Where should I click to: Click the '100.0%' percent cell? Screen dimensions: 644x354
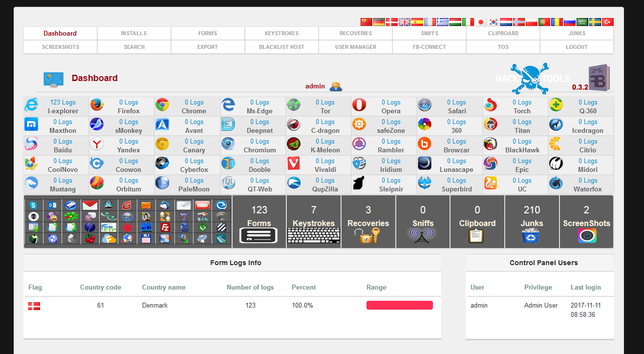click(302, 305)
